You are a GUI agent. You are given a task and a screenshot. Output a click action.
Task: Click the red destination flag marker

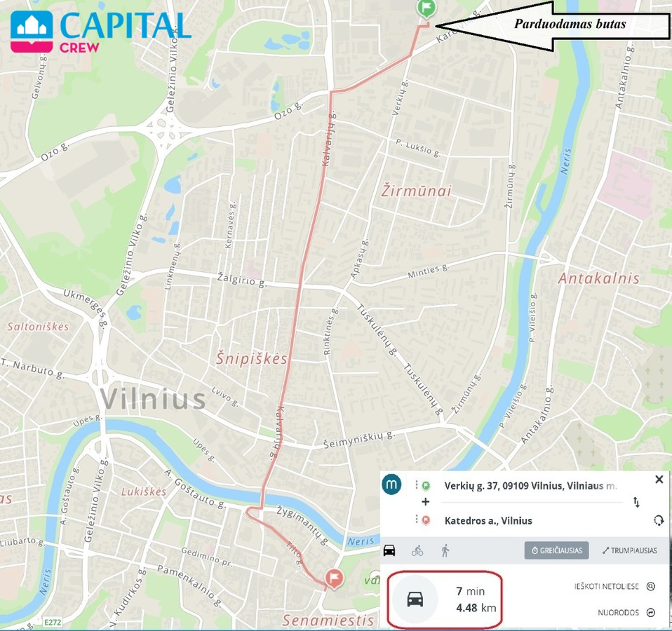tap(334, 579)
